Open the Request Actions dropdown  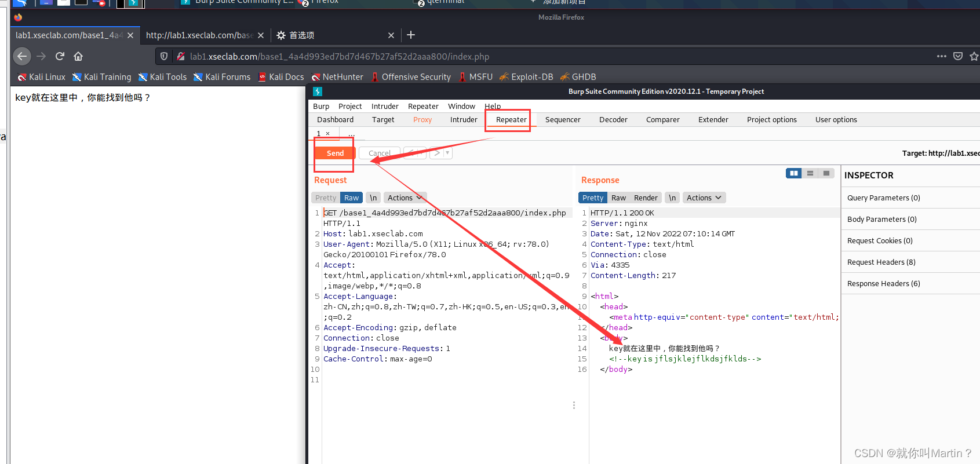[x=405, y=198]
